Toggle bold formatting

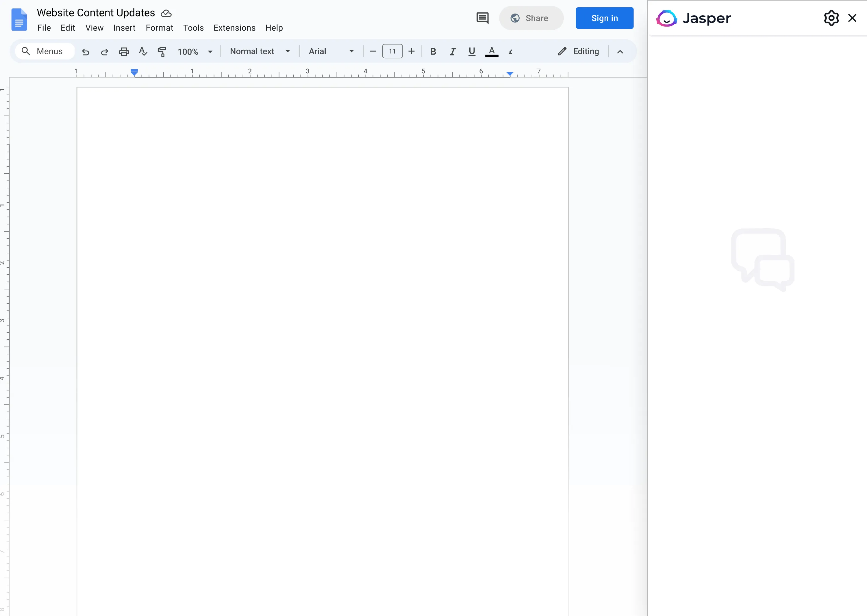pyautogui.click(x=433, y=52)
